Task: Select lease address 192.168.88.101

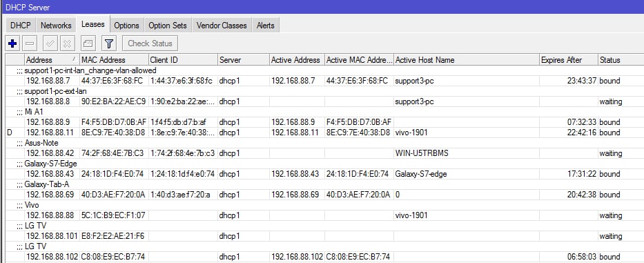Action: (x=52, y=236)
